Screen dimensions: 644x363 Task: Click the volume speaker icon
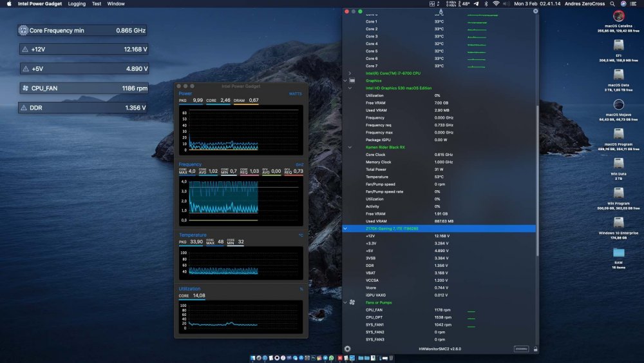[506, 4]
